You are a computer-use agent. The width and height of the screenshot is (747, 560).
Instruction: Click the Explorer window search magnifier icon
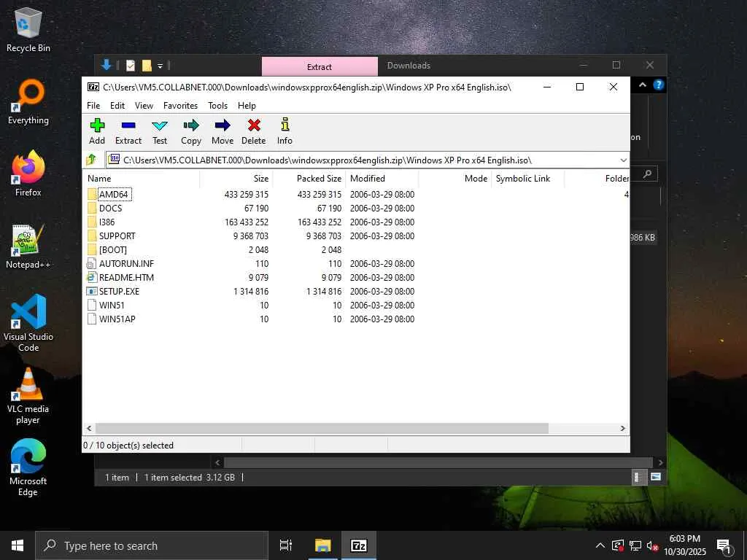click(647, 174)
